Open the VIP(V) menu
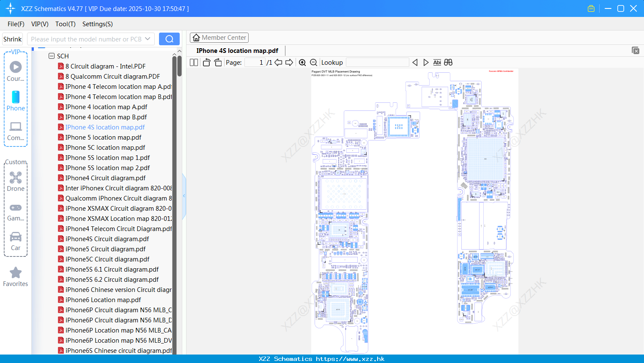Screen dimensions: 644x363 click(40, 24)
